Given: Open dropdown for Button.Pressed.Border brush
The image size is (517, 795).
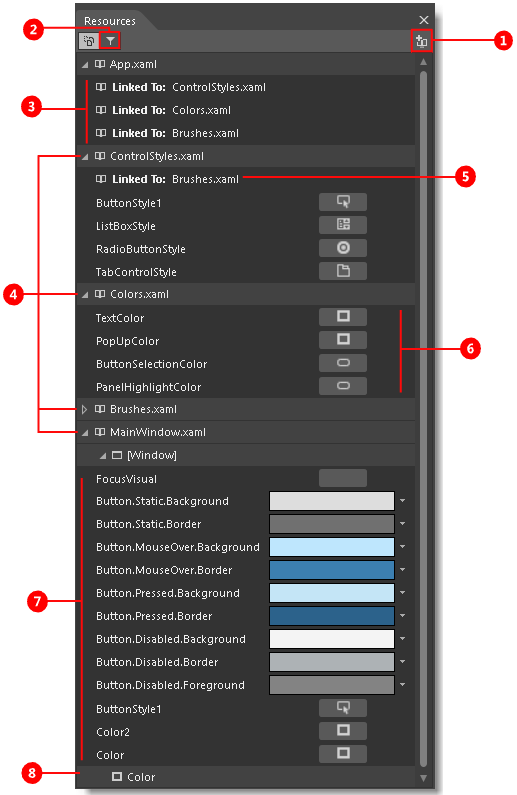Looking at the screenshot, I should (402, 616).
